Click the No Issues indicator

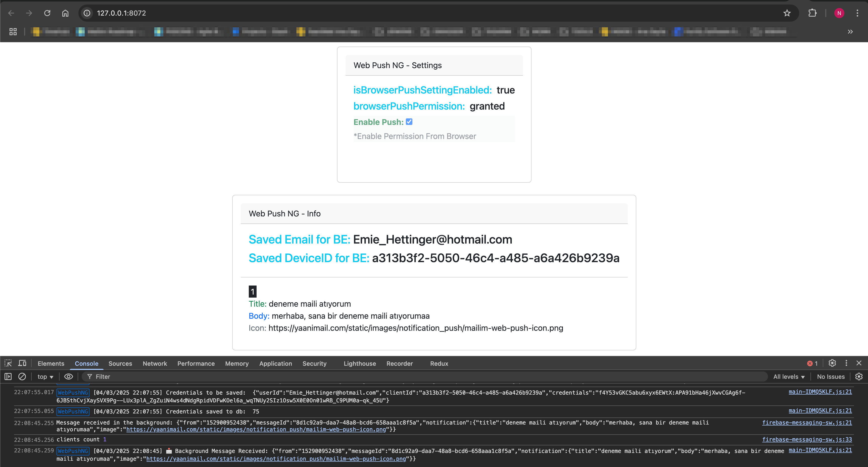831,377
